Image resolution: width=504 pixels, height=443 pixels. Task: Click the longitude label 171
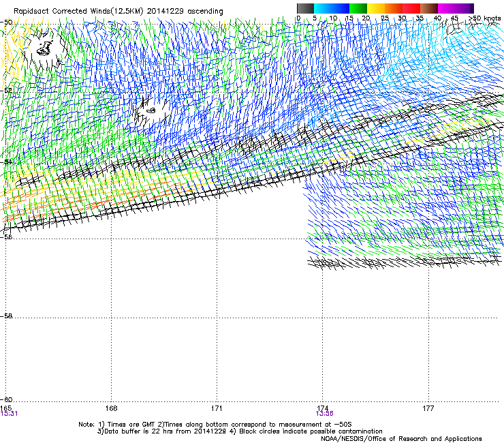[x=217, y=408]
